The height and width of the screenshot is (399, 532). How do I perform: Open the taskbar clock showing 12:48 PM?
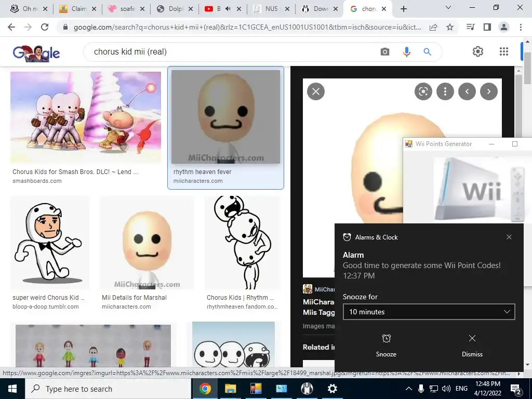click(487, 389)
